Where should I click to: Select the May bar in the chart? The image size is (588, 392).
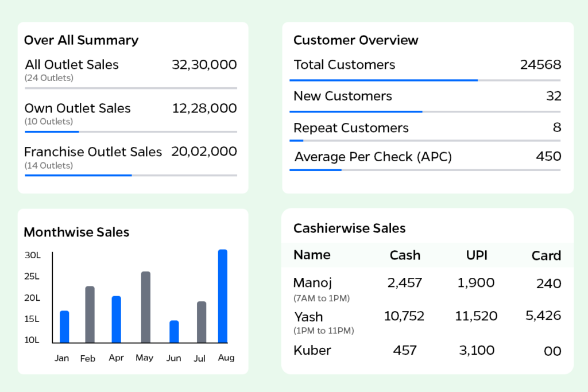click(145, 307)
